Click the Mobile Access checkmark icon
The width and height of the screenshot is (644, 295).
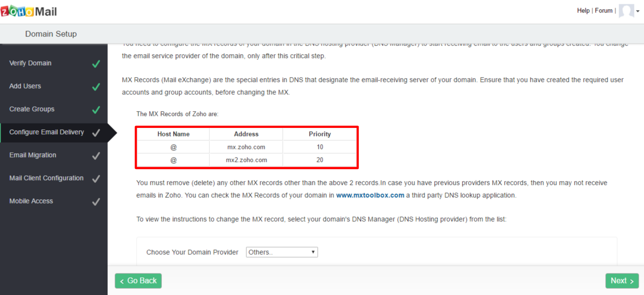96,202
